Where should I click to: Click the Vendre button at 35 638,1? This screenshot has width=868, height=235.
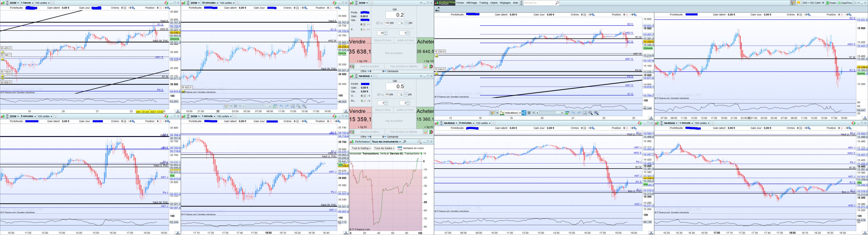tap(360, 50)
